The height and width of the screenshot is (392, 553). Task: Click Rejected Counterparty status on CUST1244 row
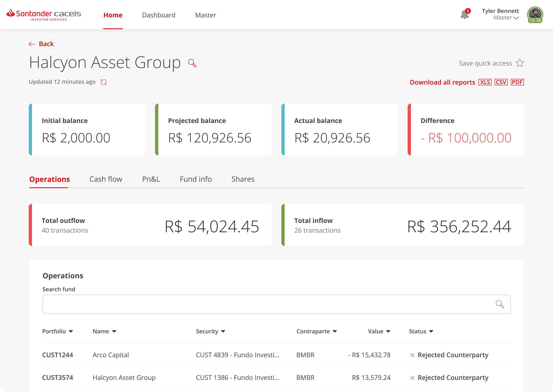(x=453, y=355)
